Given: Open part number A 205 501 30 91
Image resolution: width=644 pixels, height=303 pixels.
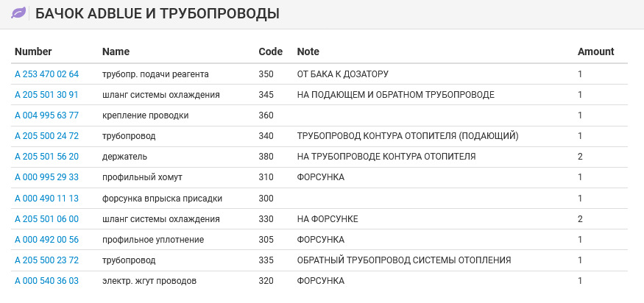Looking at the screenshot, I should point(46,95).
